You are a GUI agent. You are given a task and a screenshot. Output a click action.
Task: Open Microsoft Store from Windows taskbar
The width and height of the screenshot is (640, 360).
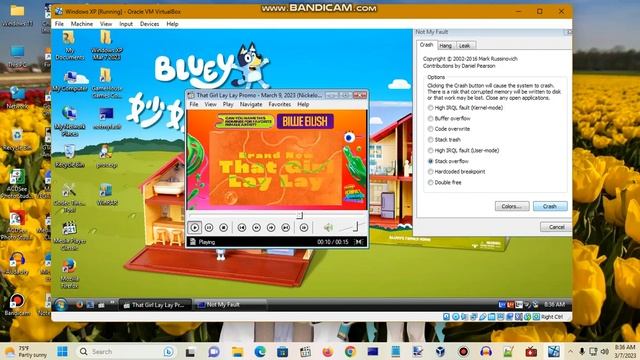(x=282, y=351)
